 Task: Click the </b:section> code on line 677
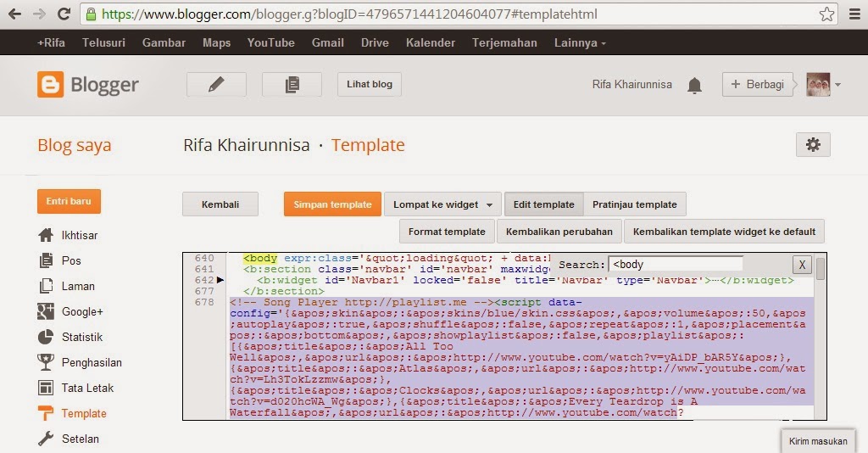[284, 291]
